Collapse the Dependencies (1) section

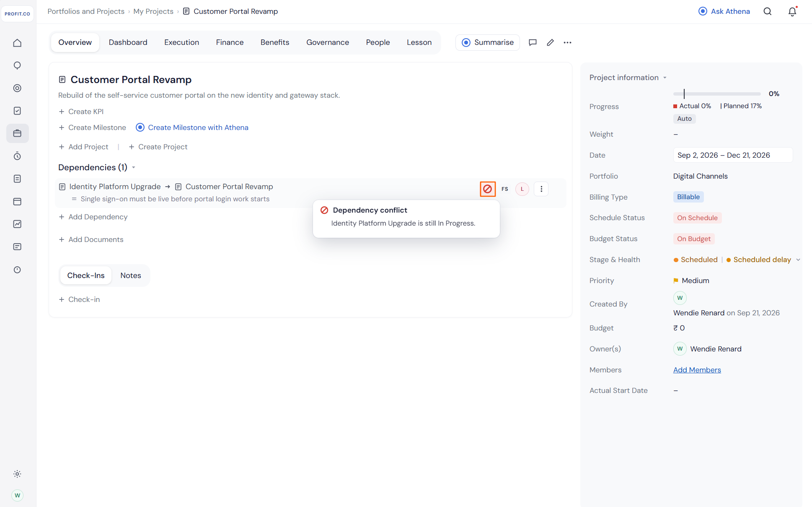134,167
